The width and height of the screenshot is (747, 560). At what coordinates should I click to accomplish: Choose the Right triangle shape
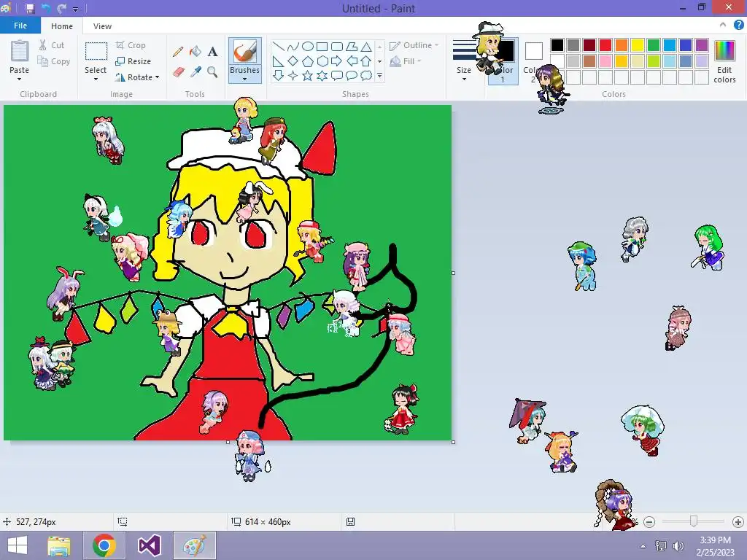click(278, 61)
